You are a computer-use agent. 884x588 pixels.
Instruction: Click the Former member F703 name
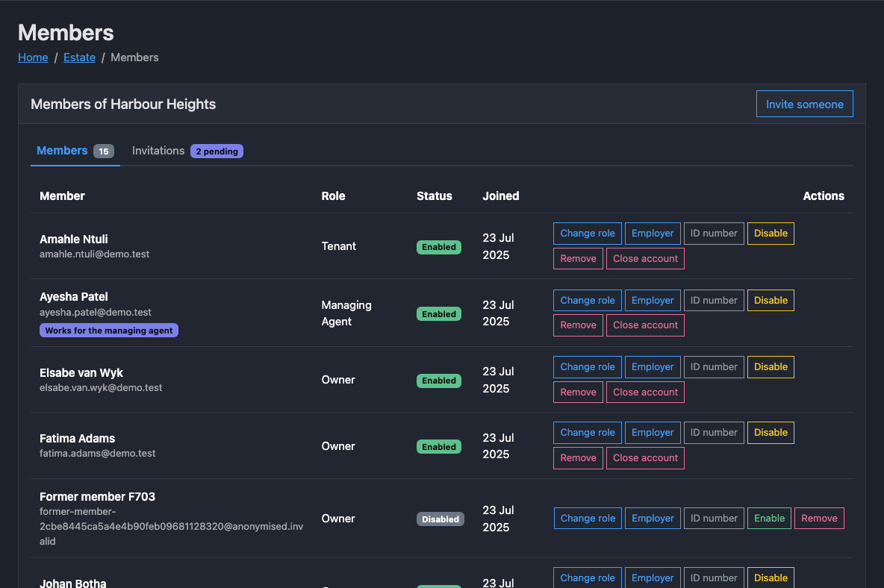point(97,497)
